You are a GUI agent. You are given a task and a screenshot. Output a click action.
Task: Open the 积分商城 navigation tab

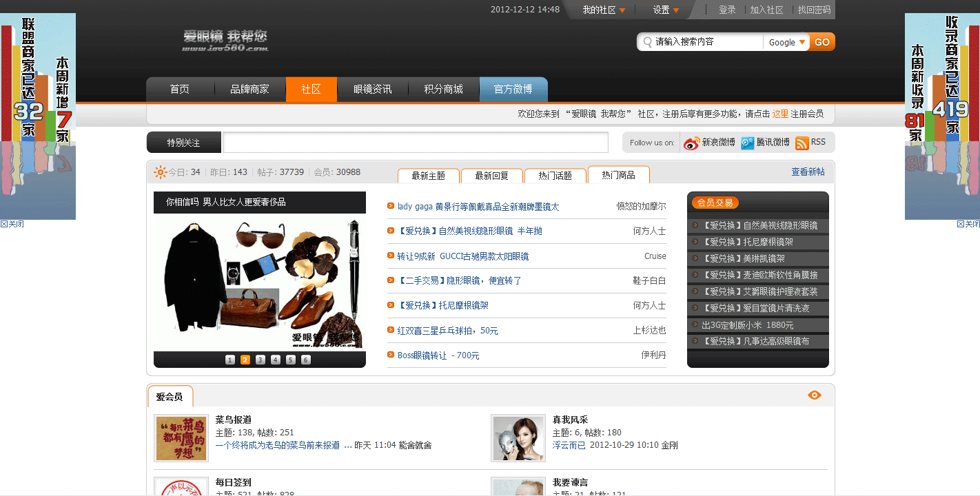point(443,90)
